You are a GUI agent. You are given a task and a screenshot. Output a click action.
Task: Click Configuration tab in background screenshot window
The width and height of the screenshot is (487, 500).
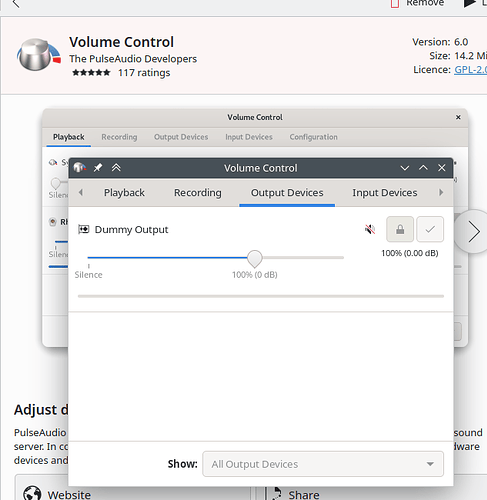click(313, 137)
